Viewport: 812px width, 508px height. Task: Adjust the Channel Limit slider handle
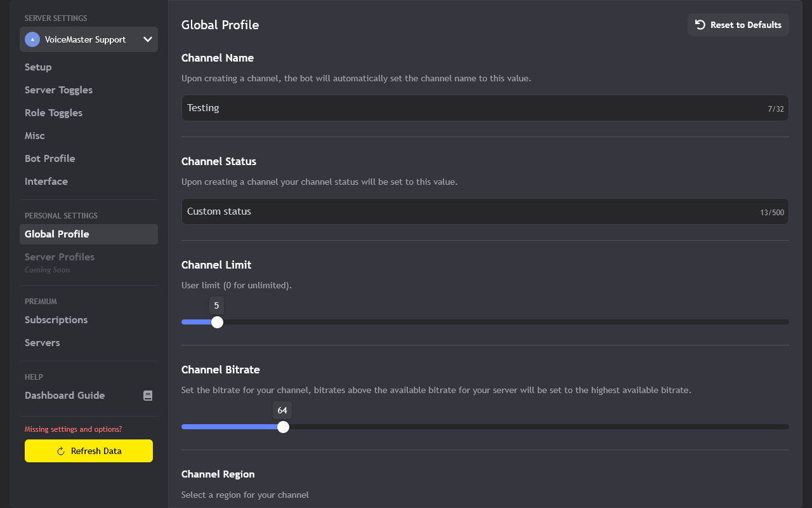[x=217, y=322]
